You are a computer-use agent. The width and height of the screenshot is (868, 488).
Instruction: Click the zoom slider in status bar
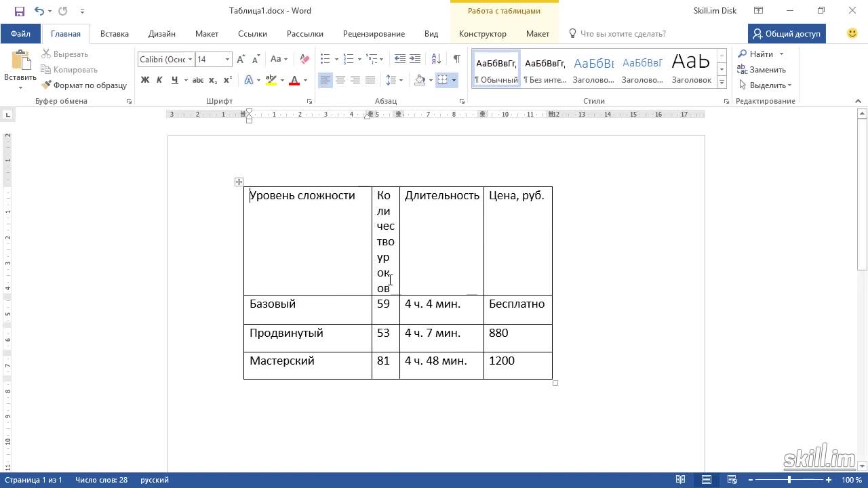(x=789, y=480)
